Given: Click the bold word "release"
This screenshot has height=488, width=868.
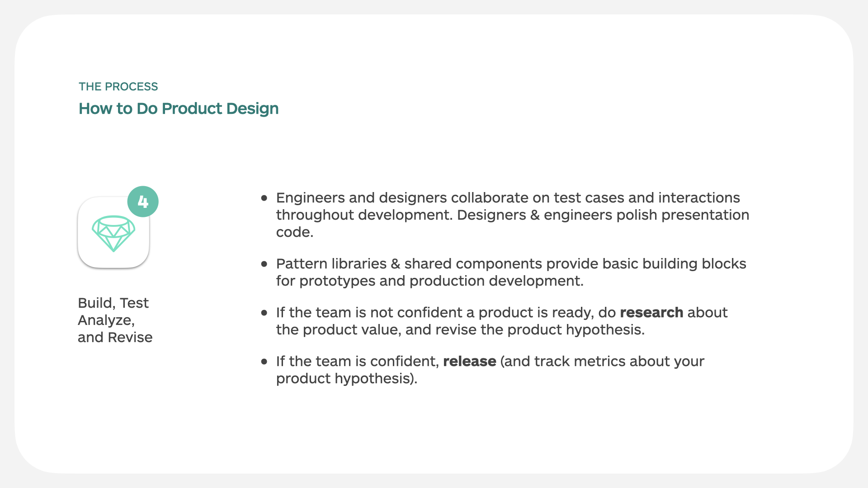Looking at the screenshot, I should point(469,361).
